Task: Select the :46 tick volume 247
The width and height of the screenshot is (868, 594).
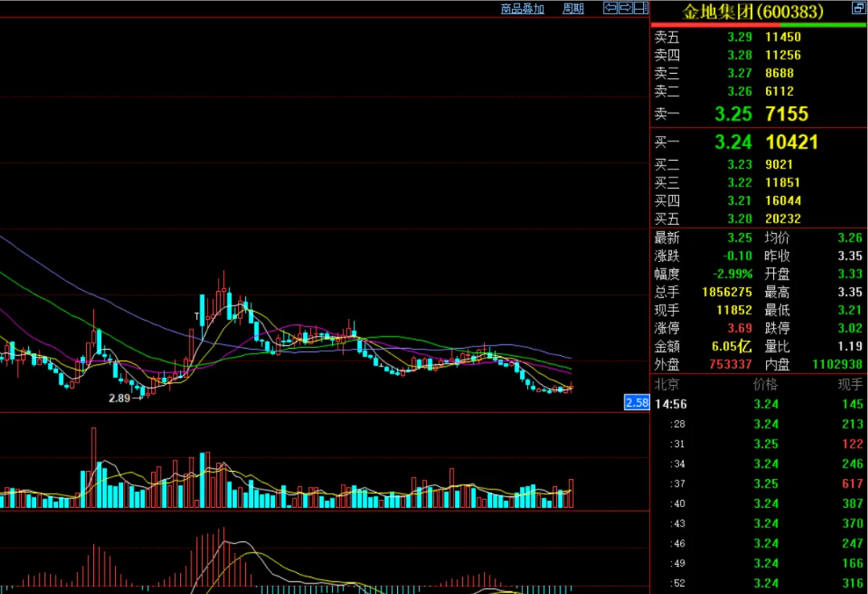Action: click(x=852, y=543)
